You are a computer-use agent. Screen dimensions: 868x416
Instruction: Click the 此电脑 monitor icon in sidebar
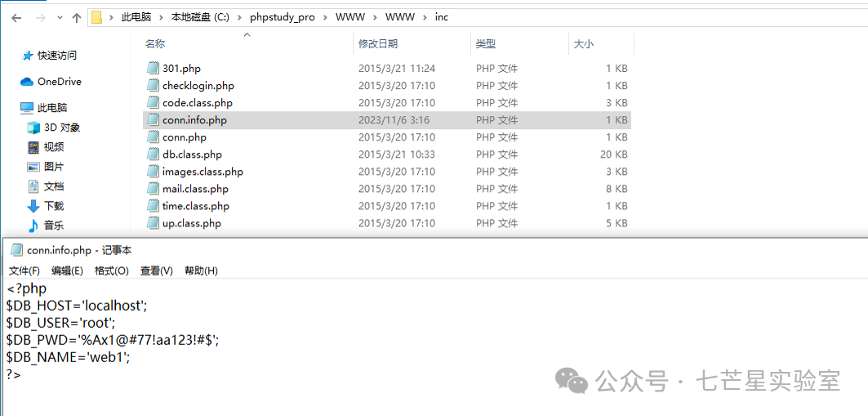(x=27, y=107)
